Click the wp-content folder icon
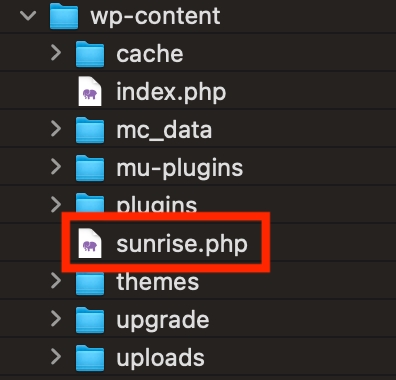The height and width of the screenshot is (380, 396). click(64, 16)
